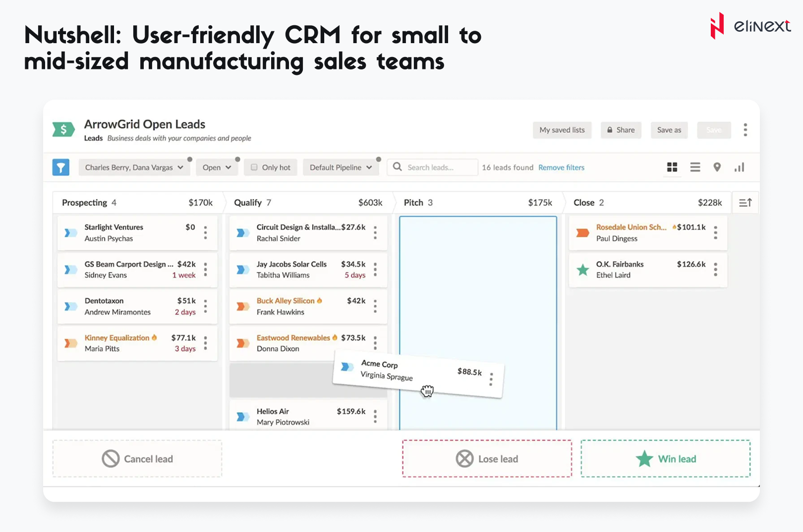Viewport: 803px width, 532px height.
Task: Switch to board grid view icon
Action: (x=672, y=168)
